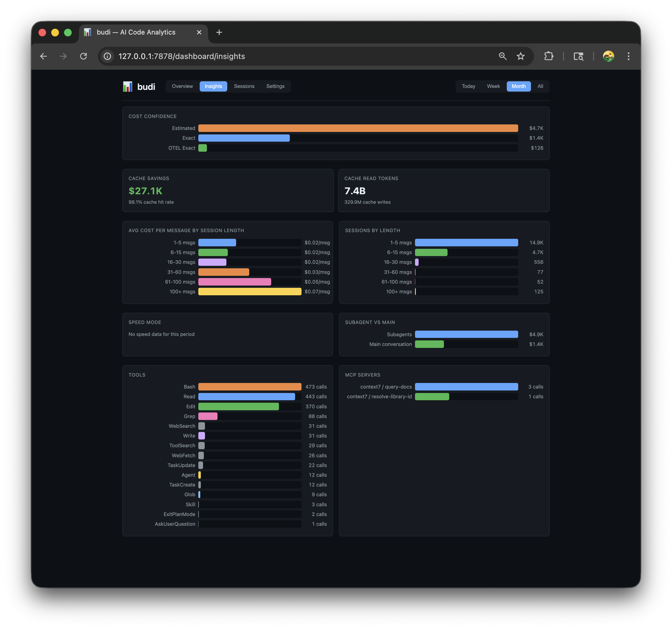Switch period to Week
Image resolution: width=672 pixels, height=629 pixels.
[x=493, y=86]
